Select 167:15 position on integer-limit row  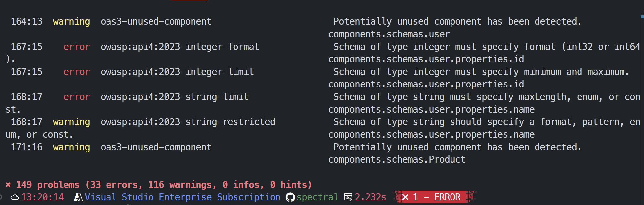[26, 72]
